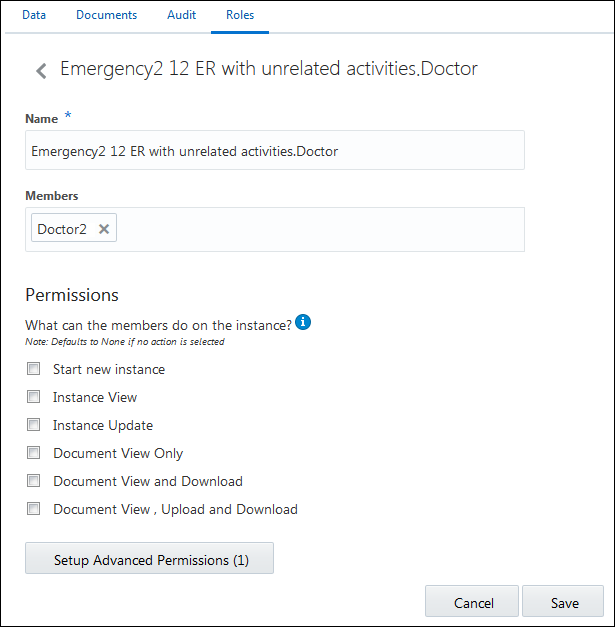The height and width of the screenshot is (627, 615).
Task: Click the Permissions section heading
Action: coord(72,295)
